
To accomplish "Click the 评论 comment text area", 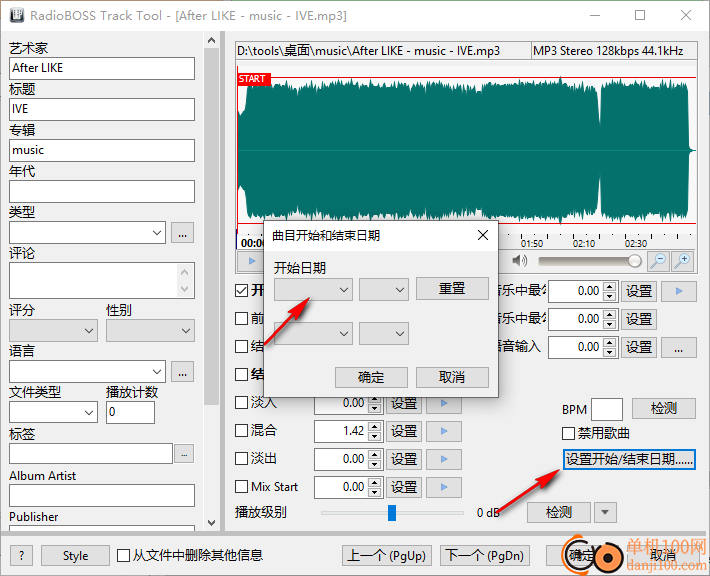I will [93, 280].
